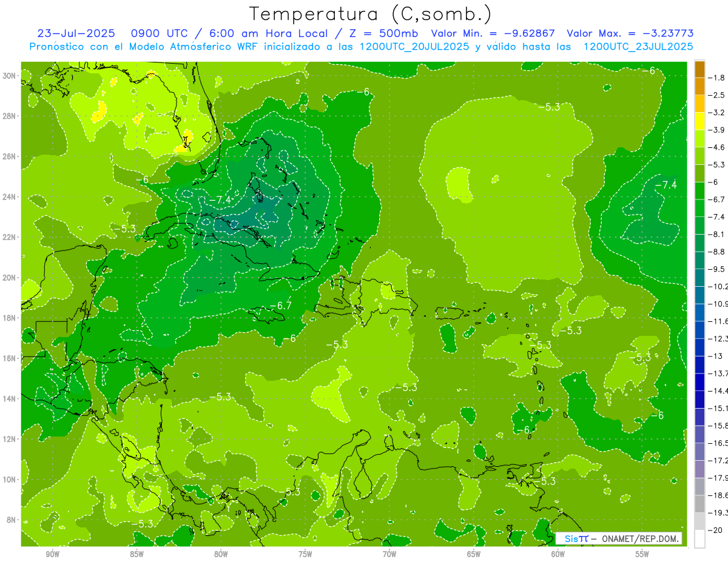Click the '22N' latitude axis label
Viewport: 728px width, 562px height.
click(10, 237)
